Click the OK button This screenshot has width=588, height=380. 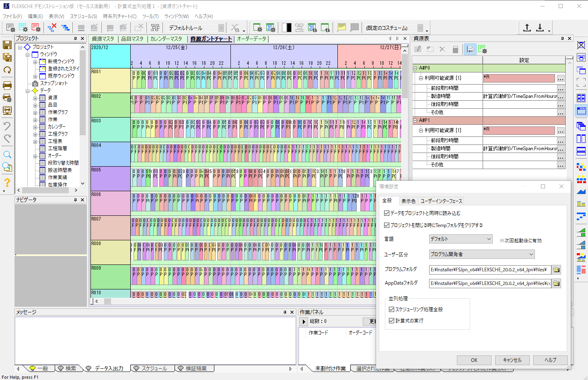[x=474, y=360]
